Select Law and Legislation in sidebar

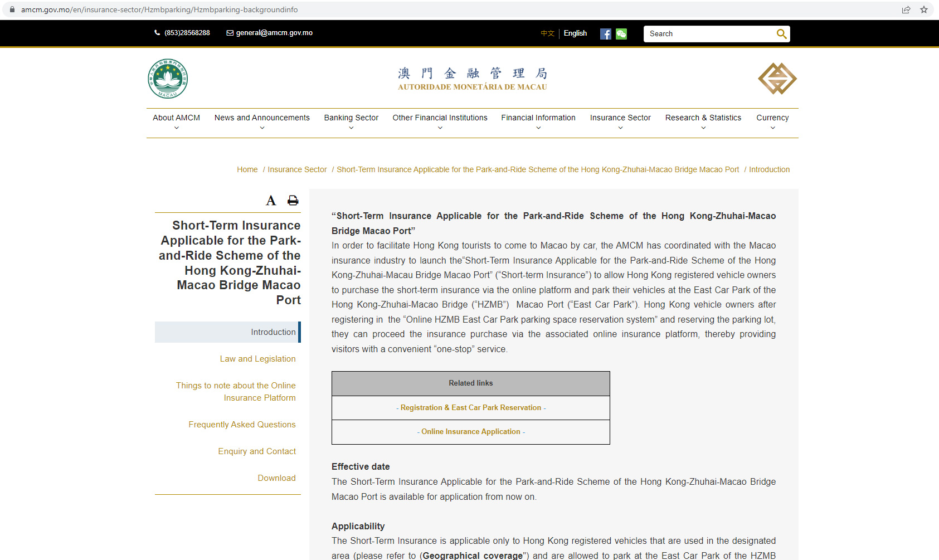click(x=257, y=359)
